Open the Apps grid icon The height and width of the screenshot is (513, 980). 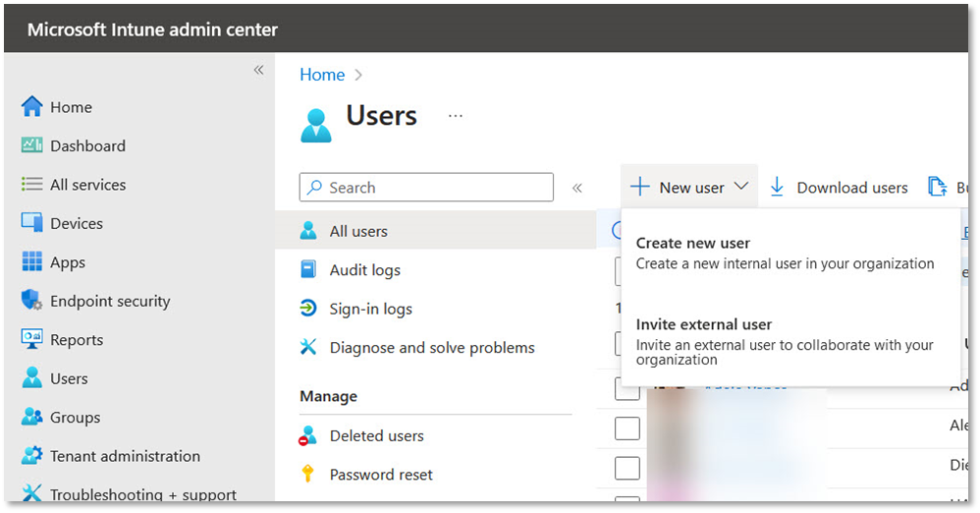point(32,262)
